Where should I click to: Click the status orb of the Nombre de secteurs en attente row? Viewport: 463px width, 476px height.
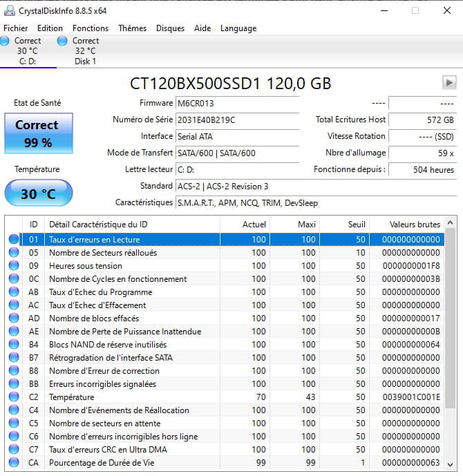click(x=14, y=423)
